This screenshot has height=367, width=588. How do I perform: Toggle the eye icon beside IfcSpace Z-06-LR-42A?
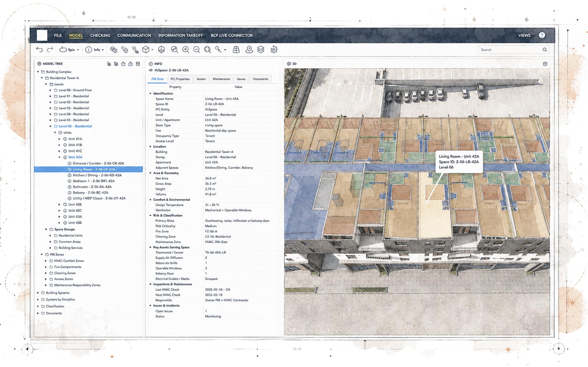(x=151, y=70)
